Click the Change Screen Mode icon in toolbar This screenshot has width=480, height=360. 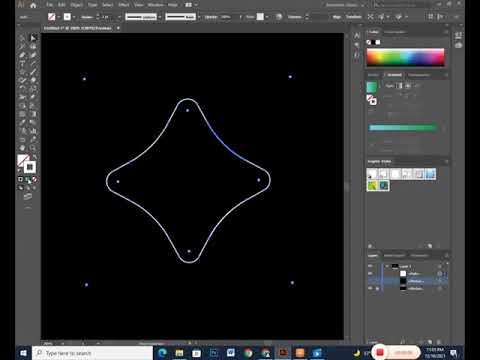point(28,197)
